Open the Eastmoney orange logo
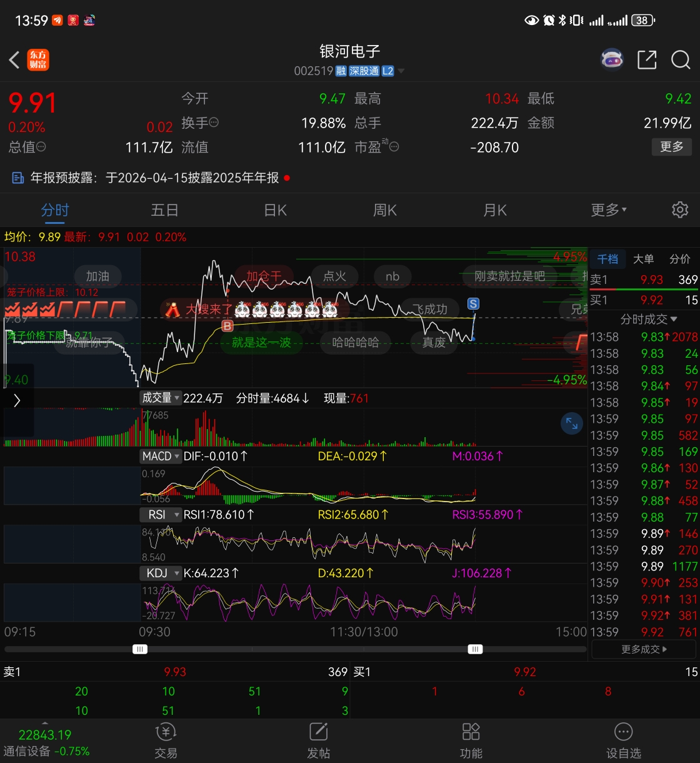Image resolution: width=700 pixels, height=763 pixels. pyautogui.click(x=38, y=60)
